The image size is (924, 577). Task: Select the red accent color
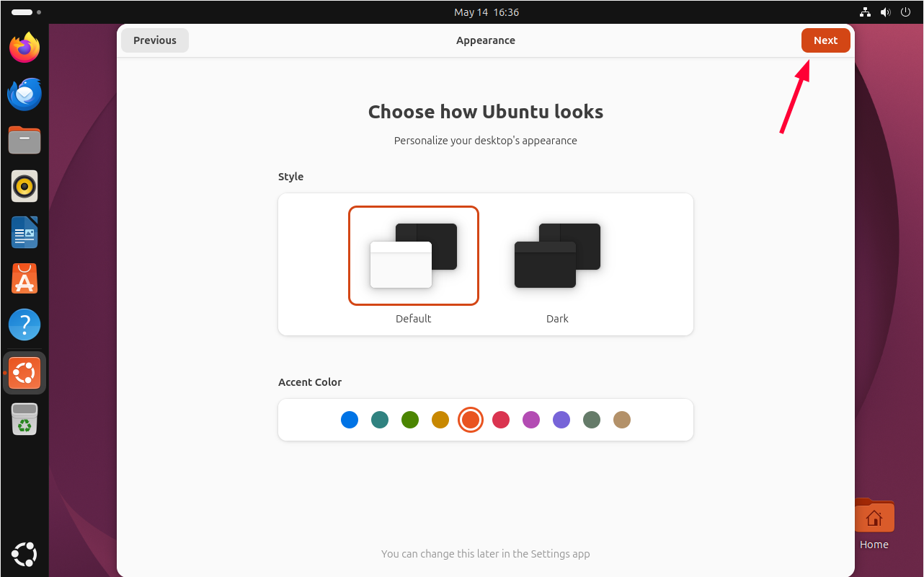(x=501, y=420)
